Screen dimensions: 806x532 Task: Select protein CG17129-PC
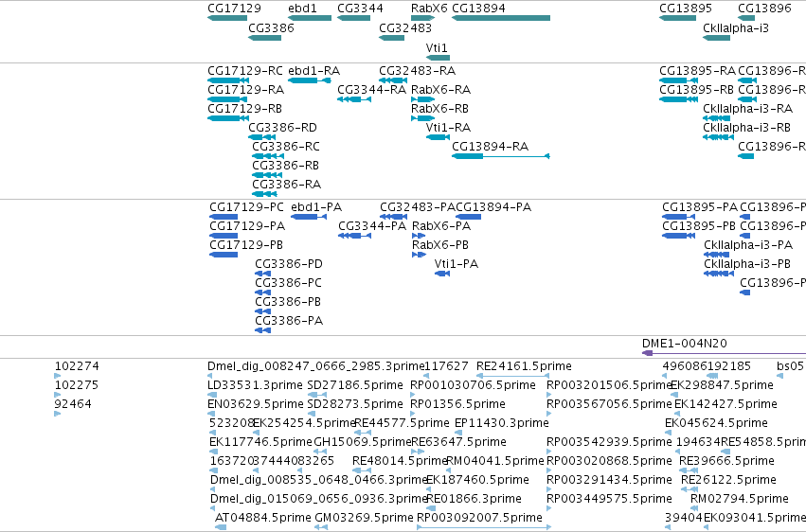[x=224, y=217]
